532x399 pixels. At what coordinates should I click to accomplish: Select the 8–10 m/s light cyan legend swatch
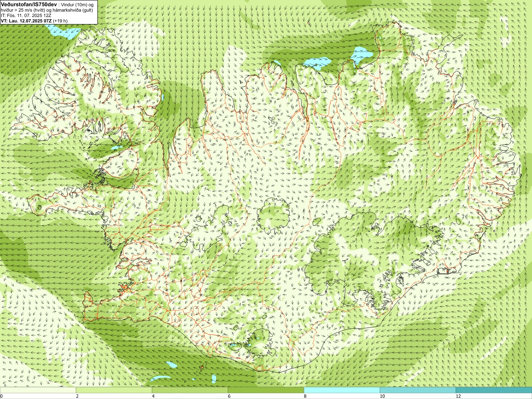click(342, 390)
